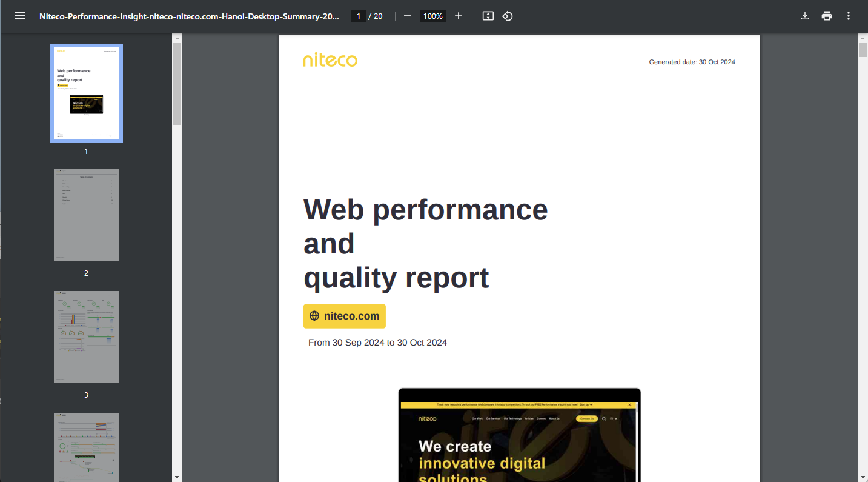
Task: Download the PDF file
Action: click(x=805, y=16)
